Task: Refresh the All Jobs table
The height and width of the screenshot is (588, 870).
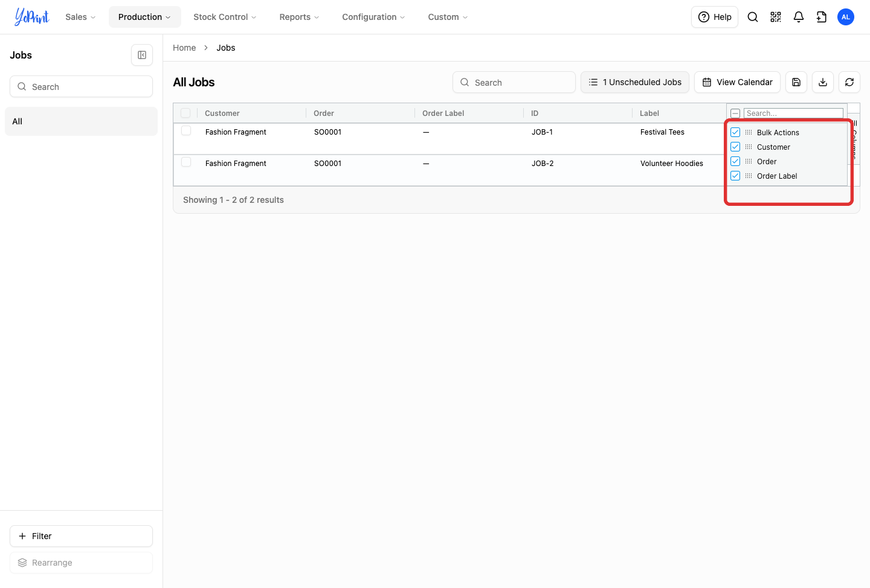Action: (x=849, y=82)
